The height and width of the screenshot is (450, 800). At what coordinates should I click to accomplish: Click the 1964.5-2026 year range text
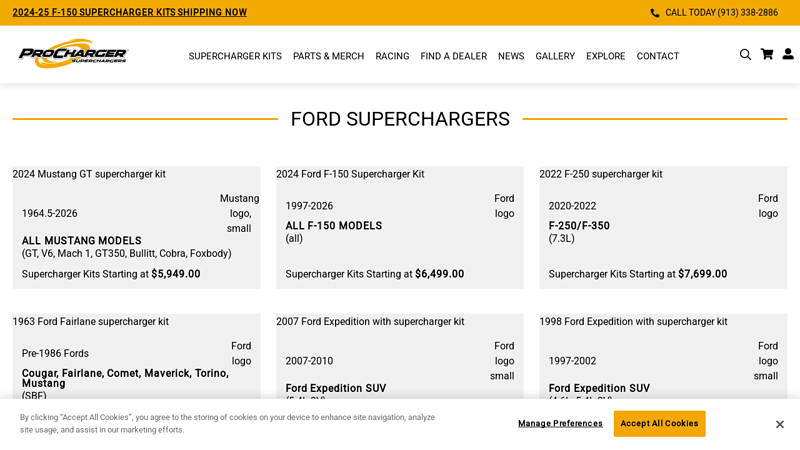point(49,213)
